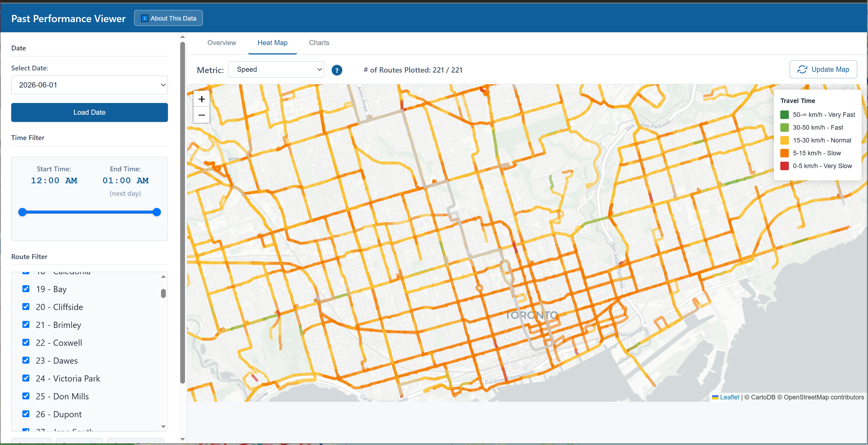This screenshot has height=445, width=868.
Task: Click the Load Date button
Action: [89, 112]
